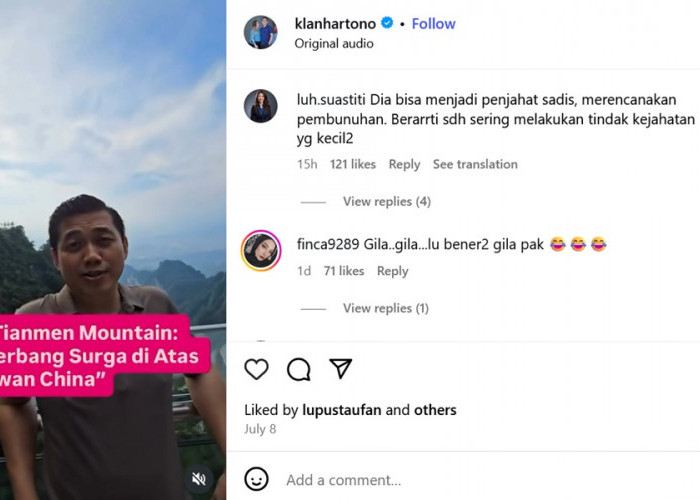View 71 likes on finca9289 comment

point(344,271)
